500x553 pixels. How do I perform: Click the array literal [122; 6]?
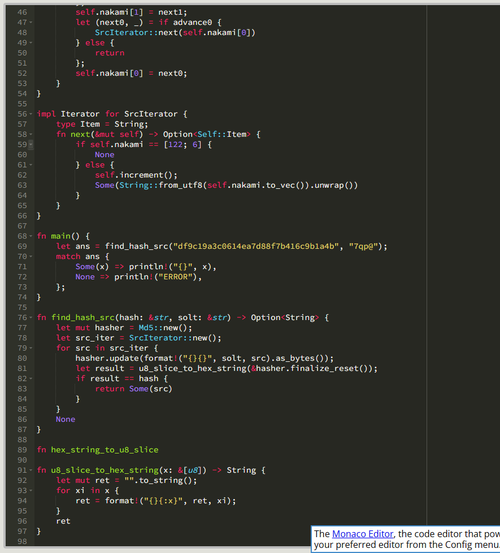click(182, 145)
